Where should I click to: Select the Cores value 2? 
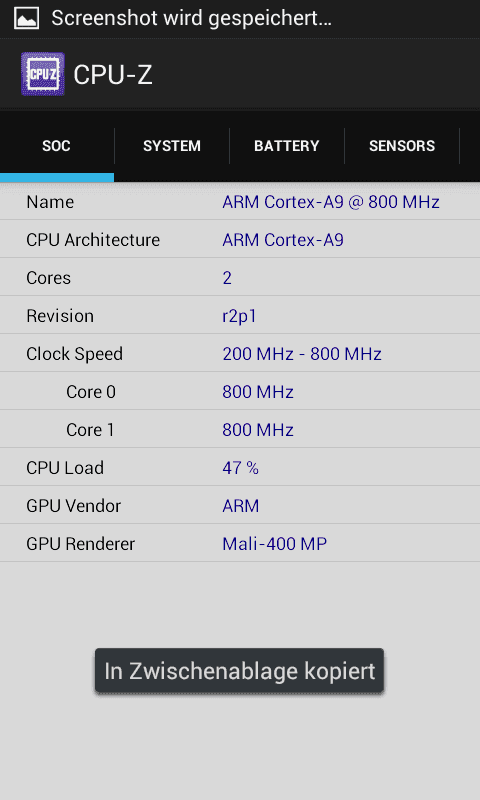(227, 278)
